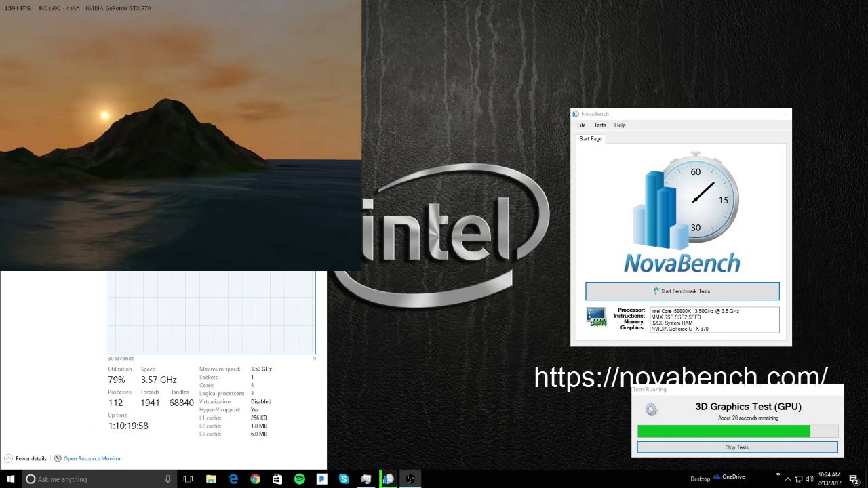Open Task View from taskbar
This screenshot has width=868, height=488.
coord(188,479)
